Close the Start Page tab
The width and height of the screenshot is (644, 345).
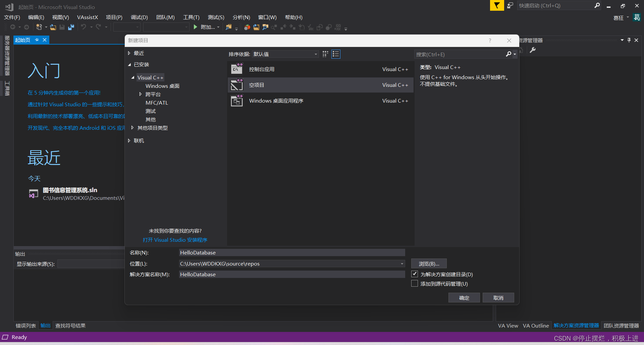click(44, 40)
